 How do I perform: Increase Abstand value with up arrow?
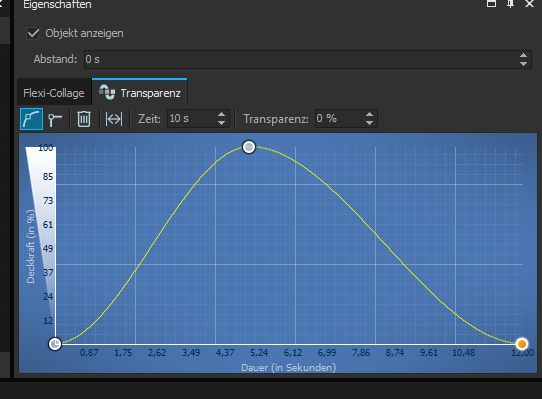click(x=523, y=55)
